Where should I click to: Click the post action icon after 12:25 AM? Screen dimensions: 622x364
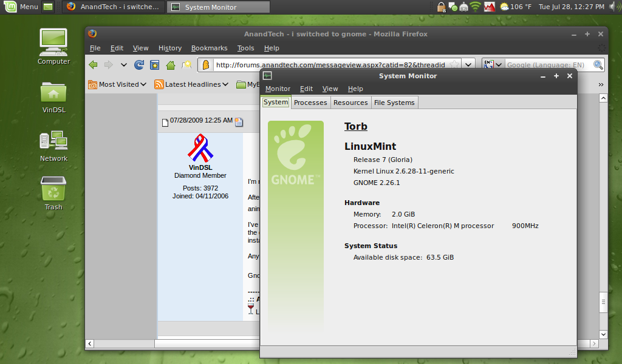(x=239, y=123)
